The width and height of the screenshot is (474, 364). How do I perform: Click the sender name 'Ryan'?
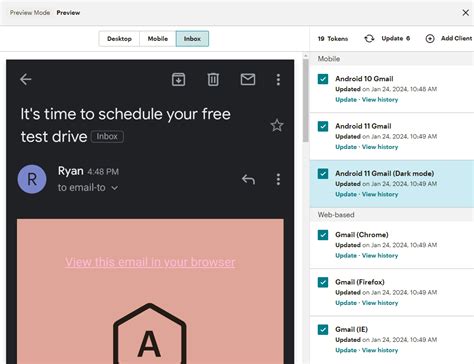click(x=71, y=171)
